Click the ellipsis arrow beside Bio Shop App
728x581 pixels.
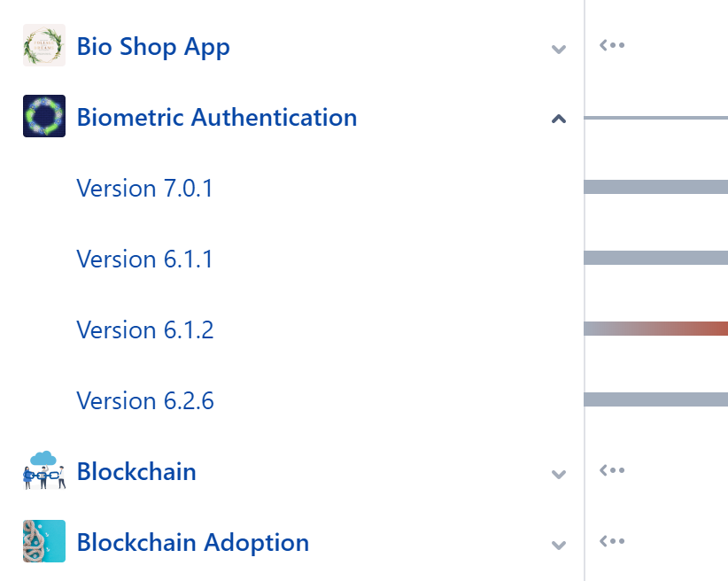(612, 45)
